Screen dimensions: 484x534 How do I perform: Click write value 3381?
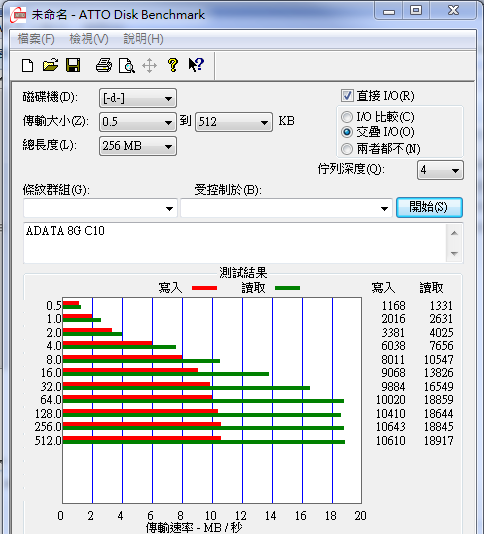[393, 332]
